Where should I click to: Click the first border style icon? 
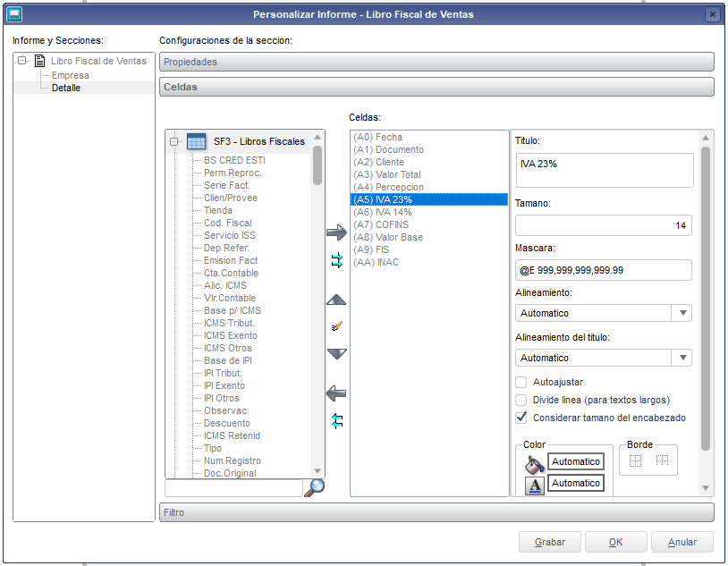pos(635,460)
